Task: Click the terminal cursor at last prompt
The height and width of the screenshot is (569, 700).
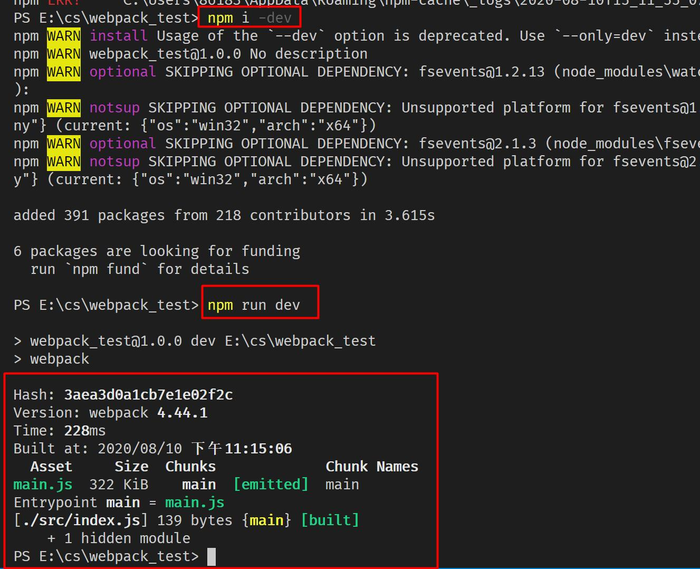Action: (212, 557)
